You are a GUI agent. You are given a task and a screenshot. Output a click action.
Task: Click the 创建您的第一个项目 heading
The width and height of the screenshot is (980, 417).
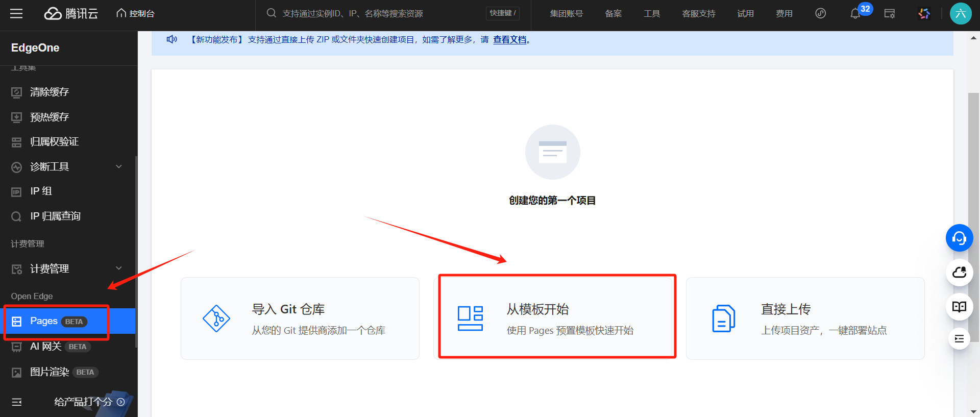(552, 200)
